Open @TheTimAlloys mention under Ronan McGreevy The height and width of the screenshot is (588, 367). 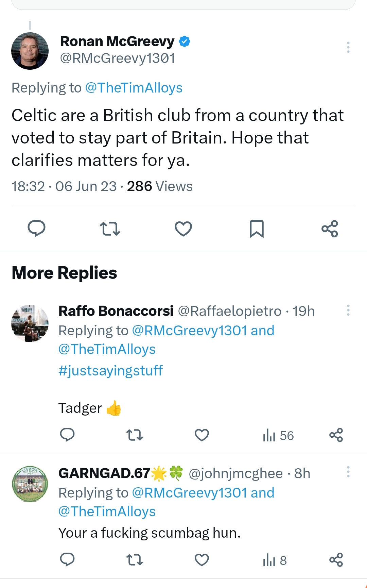point(134,88)
